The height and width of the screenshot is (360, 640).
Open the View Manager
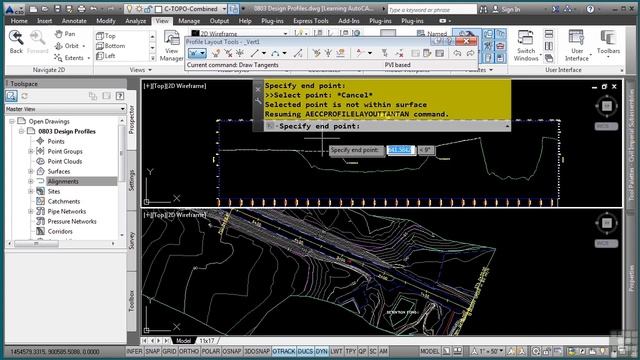(171, 46)
